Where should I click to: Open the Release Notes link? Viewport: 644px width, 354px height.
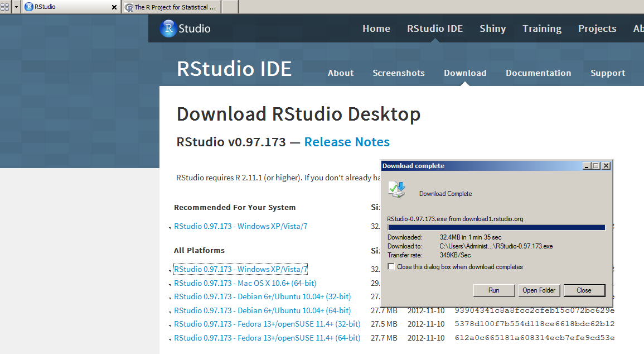tap(347, 142)
